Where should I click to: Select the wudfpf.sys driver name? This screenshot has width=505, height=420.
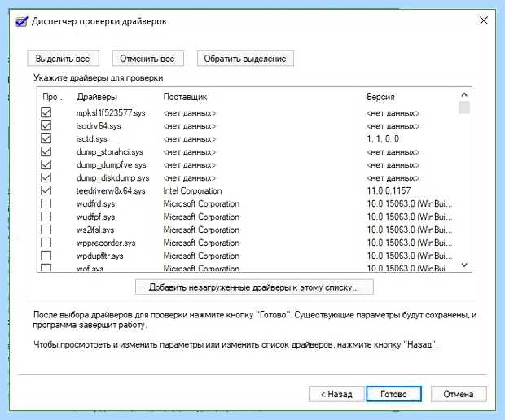click(x=95, y=217)
